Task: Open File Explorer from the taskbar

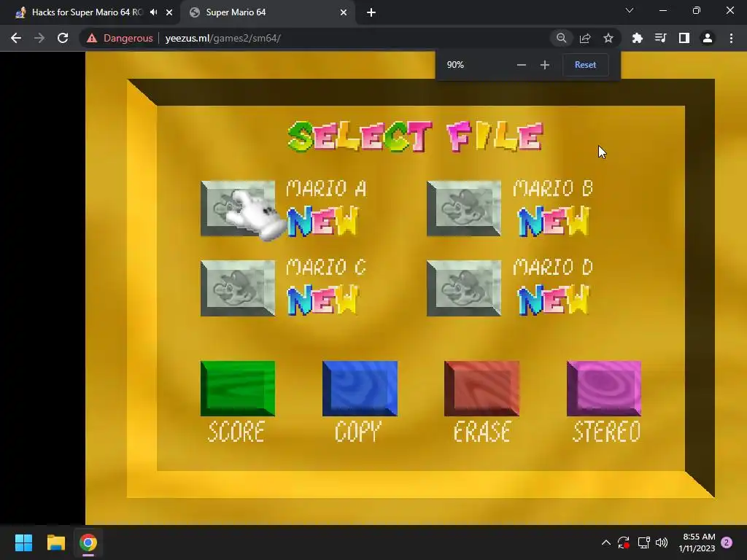Action: tap(55, 542)
